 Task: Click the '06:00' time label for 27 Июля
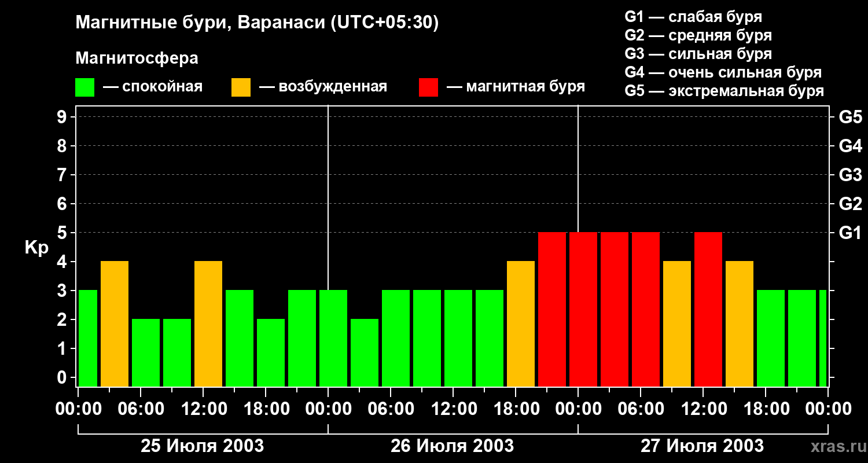(x=641, y=409)
